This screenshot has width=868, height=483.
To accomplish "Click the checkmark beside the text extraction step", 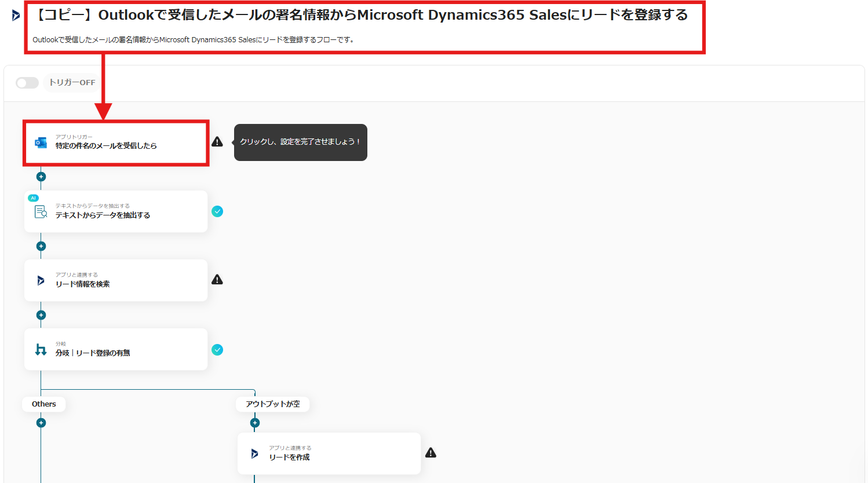I will [217, 211].
